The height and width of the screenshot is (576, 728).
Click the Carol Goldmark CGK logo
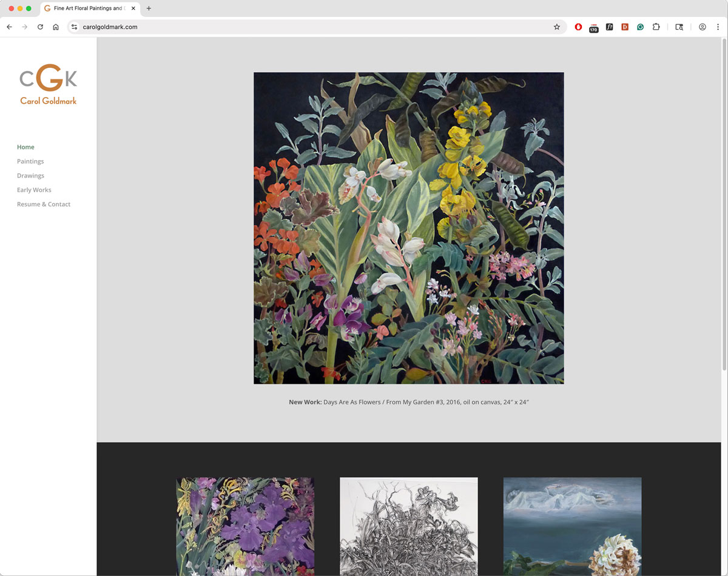point(49,85)
